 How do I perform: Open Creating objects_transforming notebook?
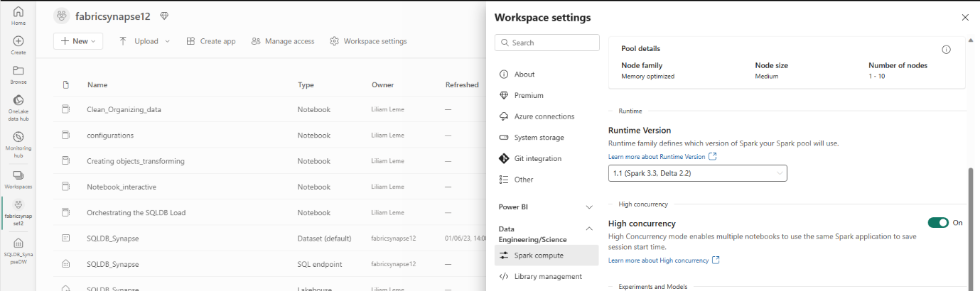(136, 161)
